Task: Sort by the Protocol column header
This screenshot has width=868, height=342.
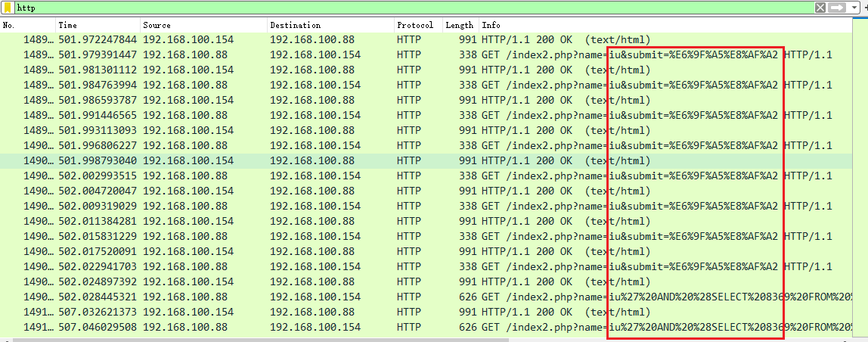Action: click(417, 25)
